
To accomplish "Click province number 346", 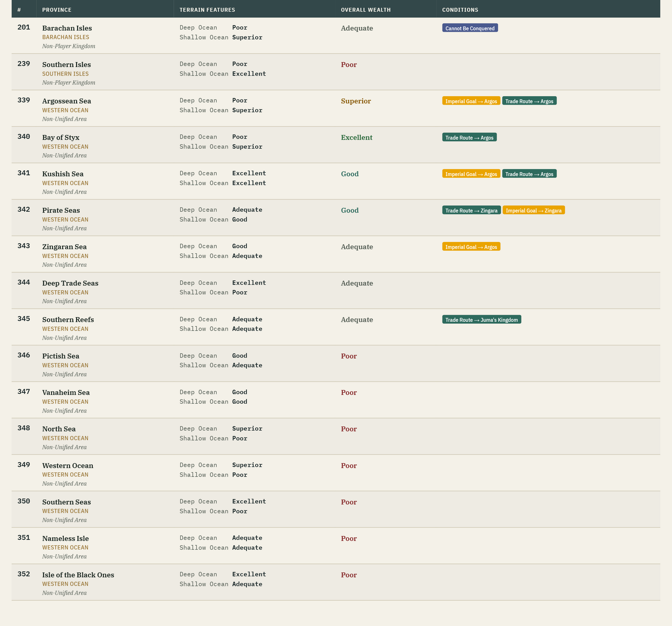I will [x=24, y=355].
